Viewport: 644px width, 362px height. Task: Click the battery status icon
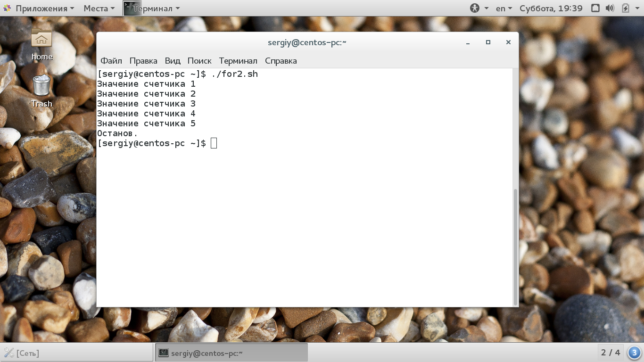(625, 8)
